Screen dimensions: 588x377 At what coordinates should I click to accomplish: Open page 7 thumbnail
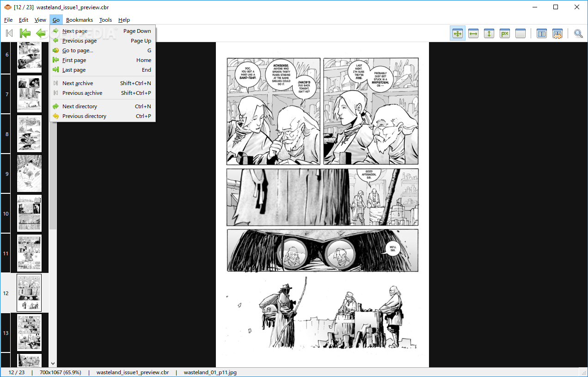tap(29, 94)
